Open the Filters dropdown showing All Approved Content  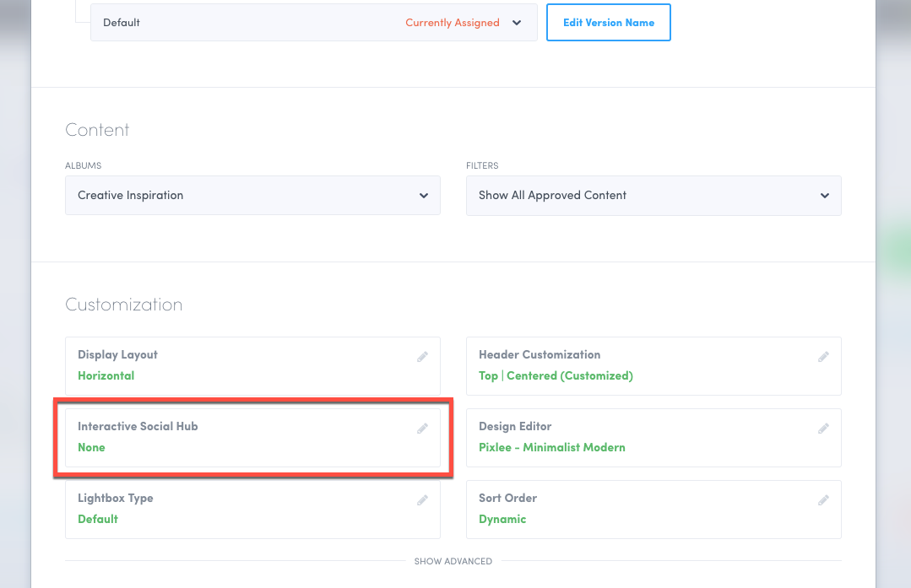click(x=653, y=195)
